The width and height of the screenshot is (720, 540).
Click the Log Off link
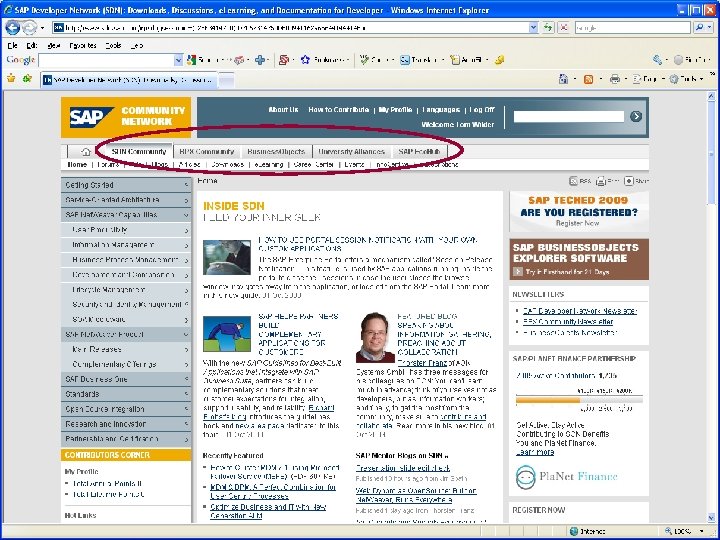tap(482, 110)
